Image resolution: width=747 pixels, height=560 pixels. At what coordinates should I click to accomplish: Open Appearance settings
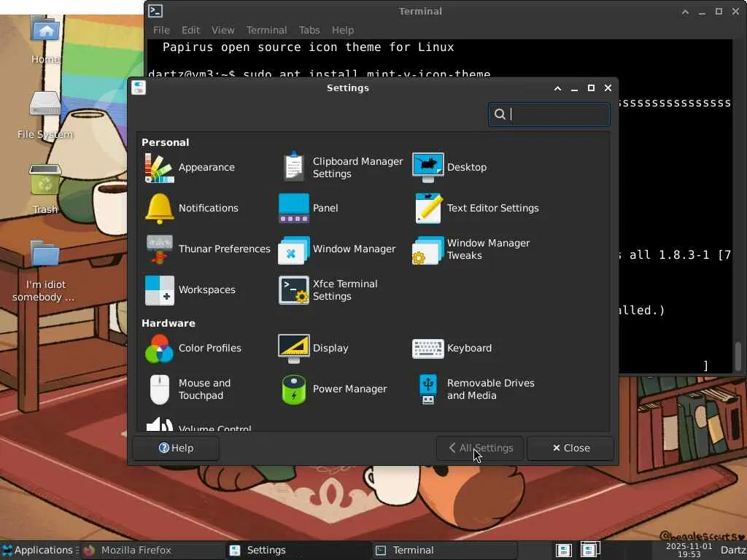click(x=190, y=168)
